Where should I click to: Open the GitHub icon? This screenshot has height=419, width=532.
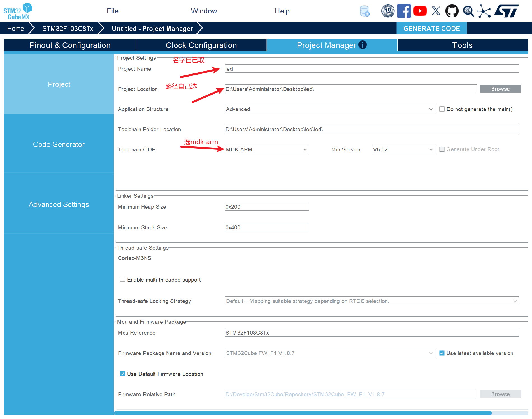pos(452,11)
